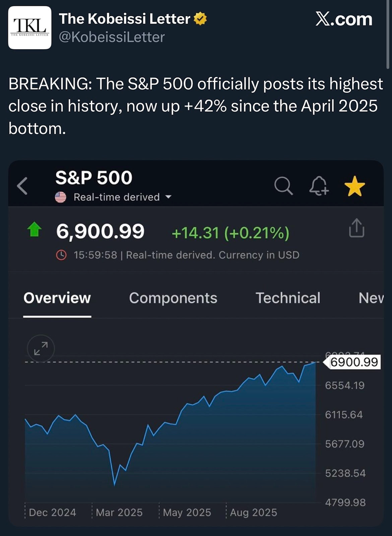392x536 pixels.
Task: Add a price alert with bell icon
Action: coord(319,186)
